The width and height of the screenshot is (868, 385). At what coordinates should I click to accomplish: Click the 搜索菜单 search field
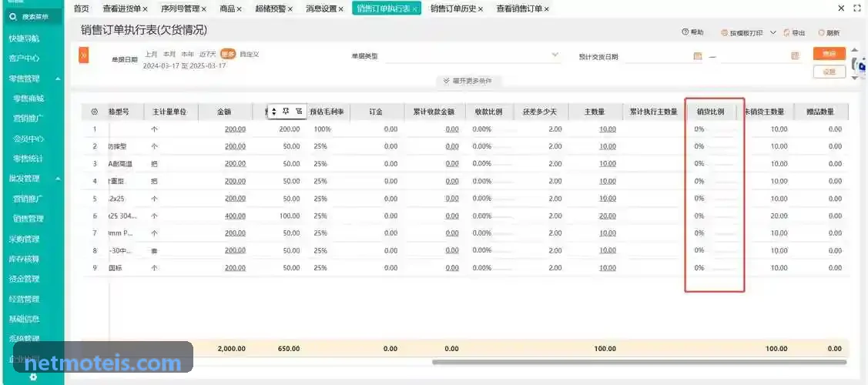click(32, 17)
